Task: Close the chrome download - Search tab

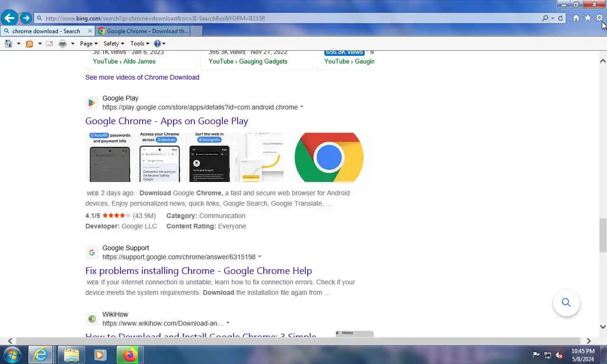Action: 90,31
